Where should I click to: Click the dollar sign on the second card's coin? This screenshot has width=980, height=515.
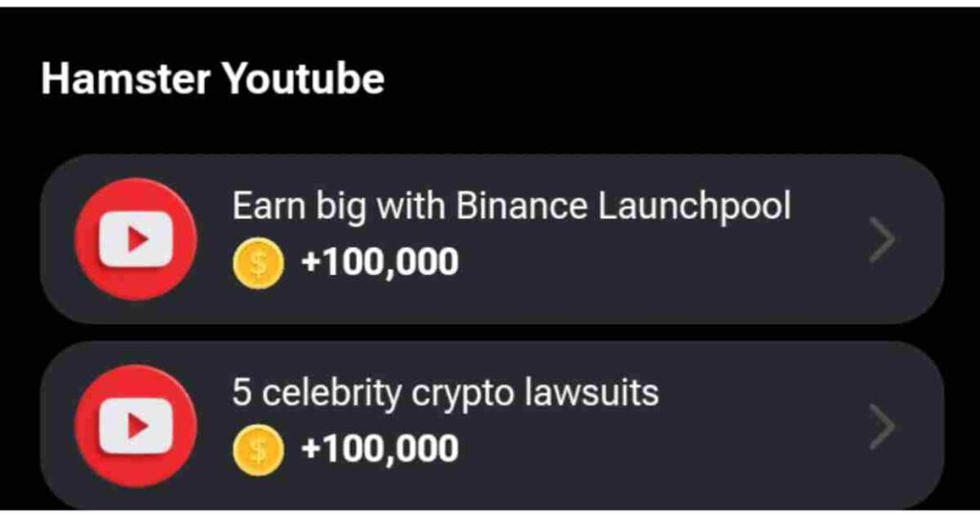point(258,449)
